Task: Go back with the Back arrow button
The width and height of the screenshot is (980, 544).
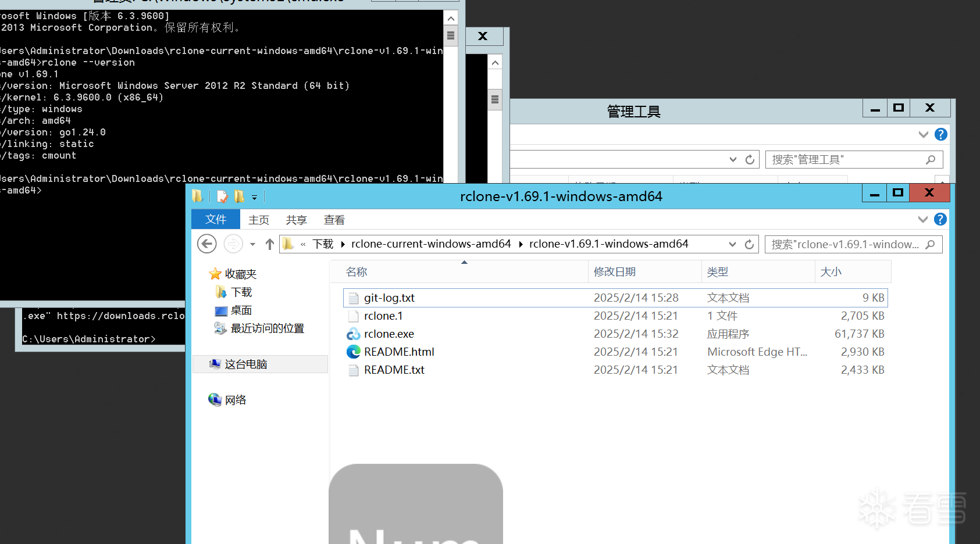Action: coord(207,244)
